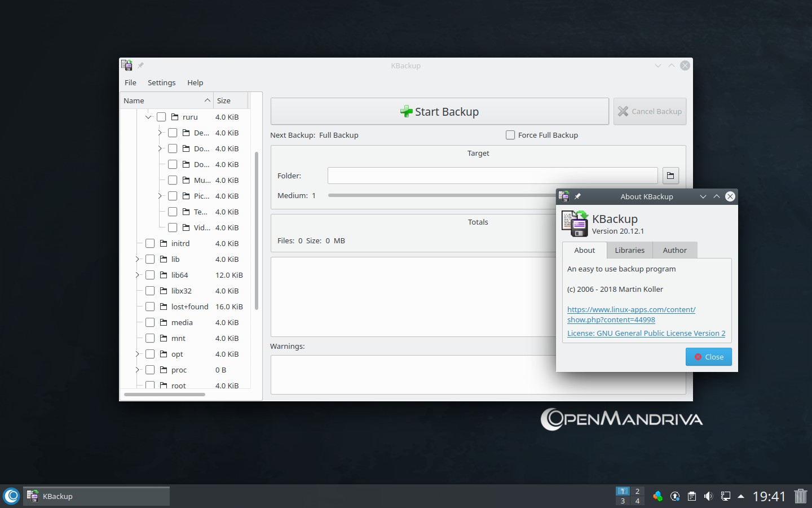
Task: Click the horizontal scrollbar under folder tree
Action: tap(165, 395)
